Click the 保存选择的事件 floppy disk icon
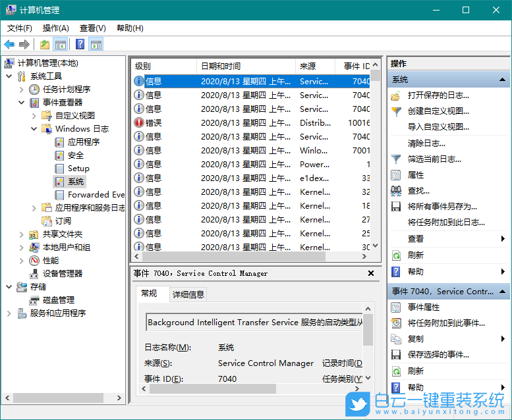 396,354
